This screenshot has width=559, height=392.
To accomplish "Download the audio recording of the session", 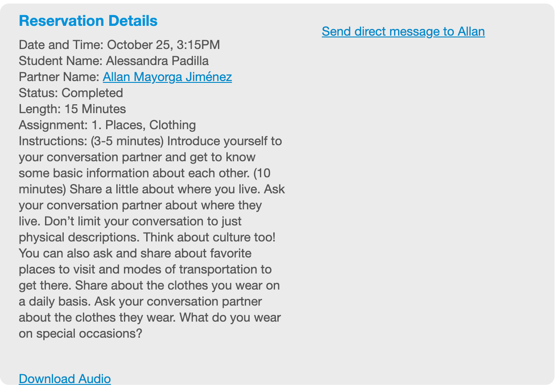I will pyautogui.click(x=65, y=379).
